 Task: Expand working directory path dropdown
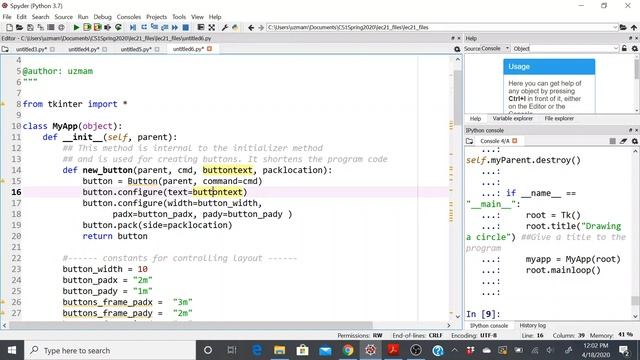point(615,27)
